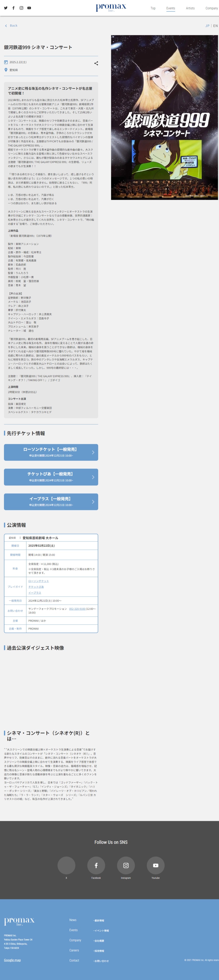Open the Google map footer link
The width and height of the screenshot is (219, 980).
[13, 960]
